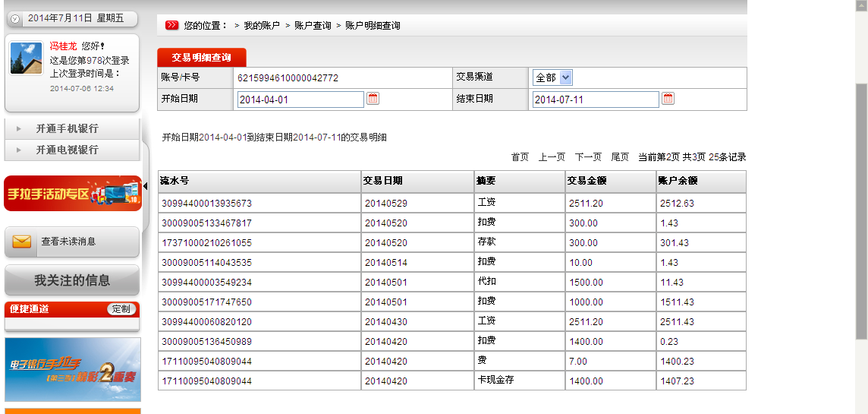Open the 我关注的信息 panel
The height and width of the screenshot is (414, 868).
(x=72, y=280)
